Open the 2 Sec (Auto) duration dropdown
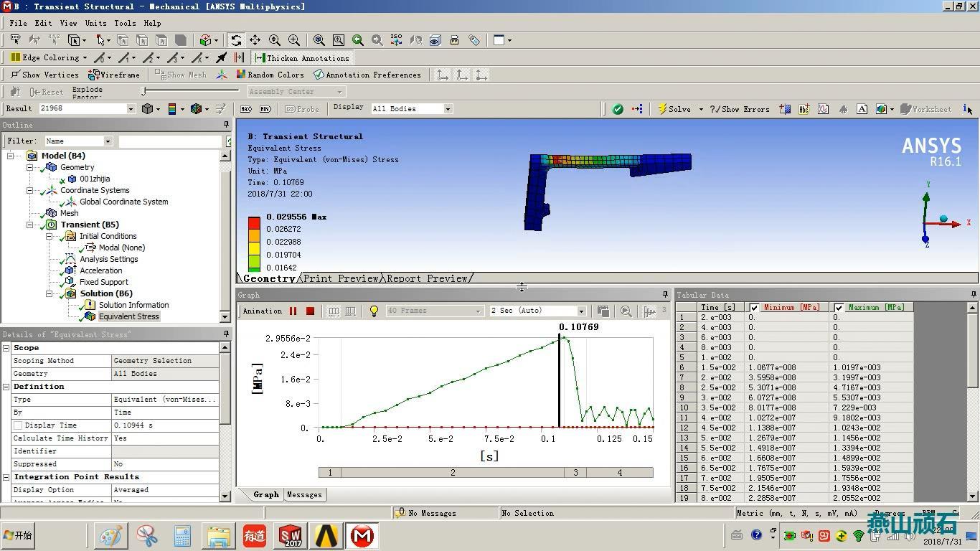Viewport: 980px width, 551px height. (x=538, y=311)
